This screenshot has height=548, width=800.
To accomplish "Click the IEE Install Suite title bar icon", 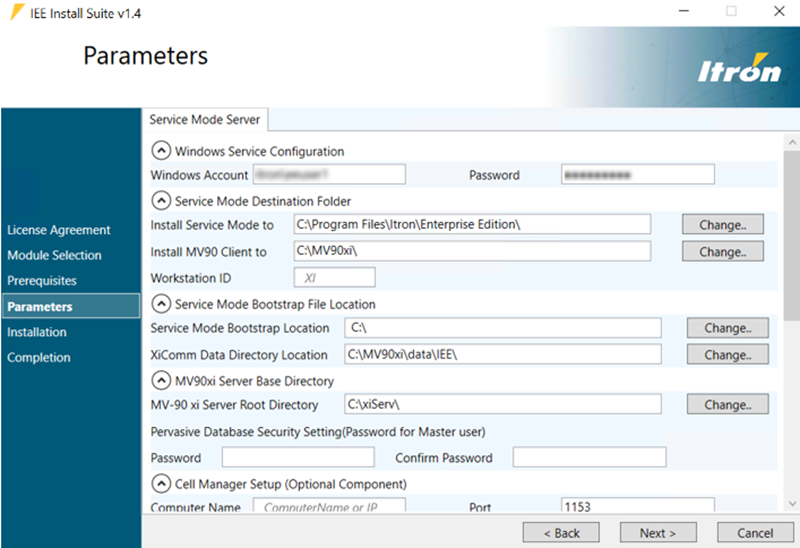I will click(17, 12).
